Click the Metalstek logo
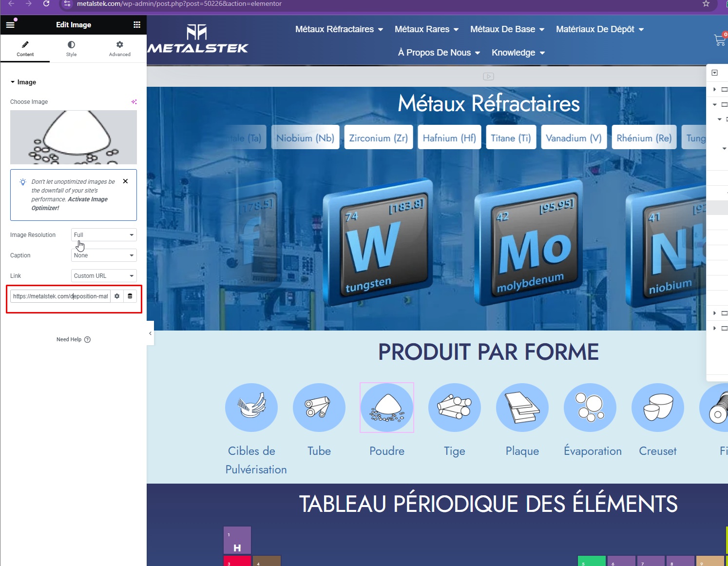Screen dimensions: 728x566 click(x=197, y=39)
